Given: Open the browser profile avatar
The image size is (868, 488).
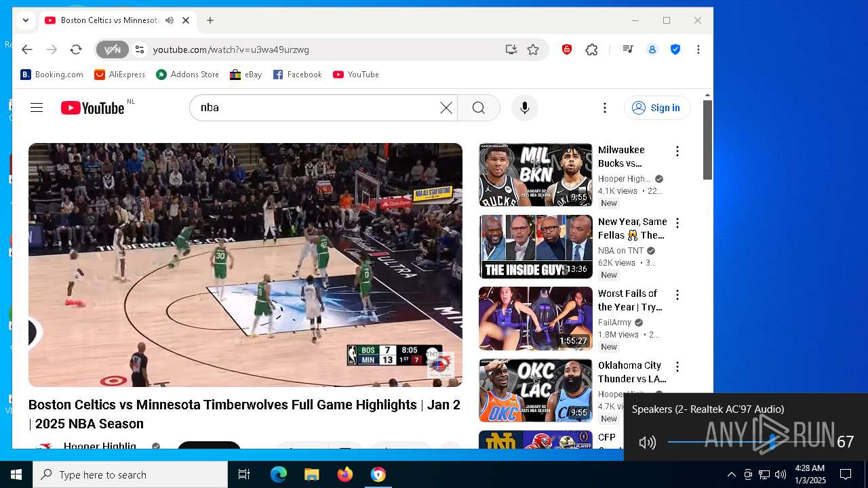Looking at the screenshot, I should [652, 49].
